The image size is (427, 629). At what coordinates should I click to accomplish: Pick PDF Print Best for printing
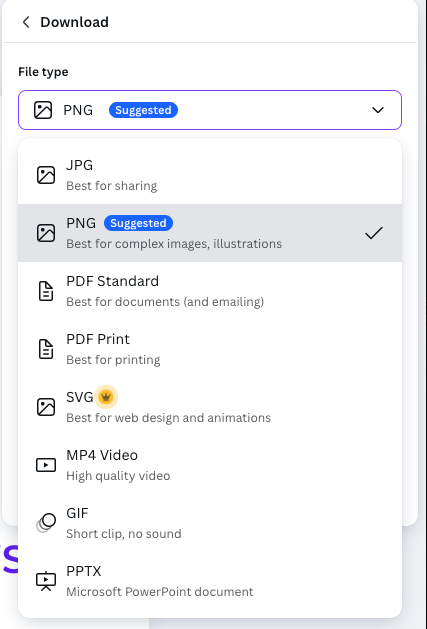210,349
